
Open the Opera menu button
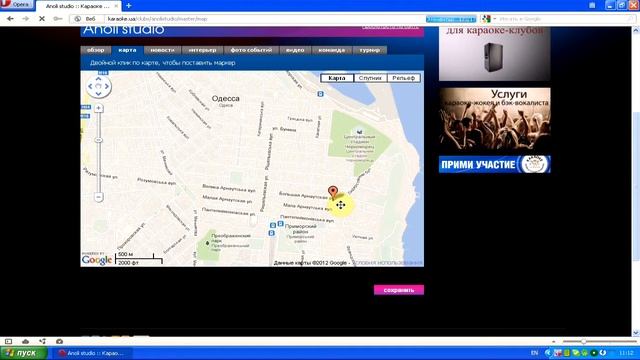16,4
